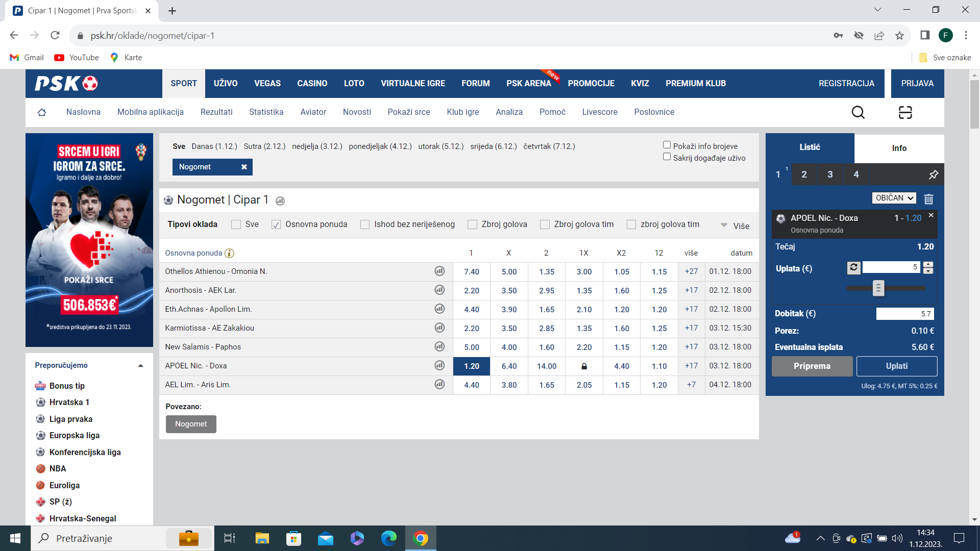The image size is (980, 551).
Task: Open Mail app from taskbar
Action: click(x=326, y=538)
